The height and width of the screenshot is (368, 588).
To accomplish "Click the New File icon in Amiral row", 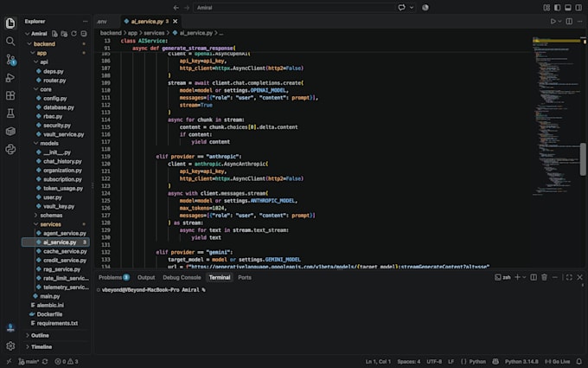I will (54, 34).
